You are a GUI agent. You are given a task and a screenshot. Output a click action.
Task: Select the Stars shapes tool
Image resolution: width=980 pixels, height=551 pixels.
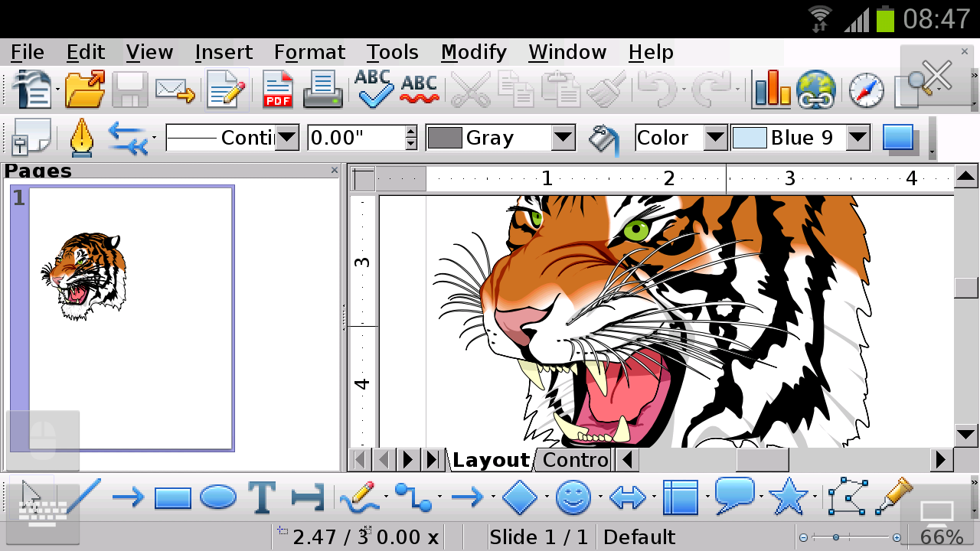(788, 497)
